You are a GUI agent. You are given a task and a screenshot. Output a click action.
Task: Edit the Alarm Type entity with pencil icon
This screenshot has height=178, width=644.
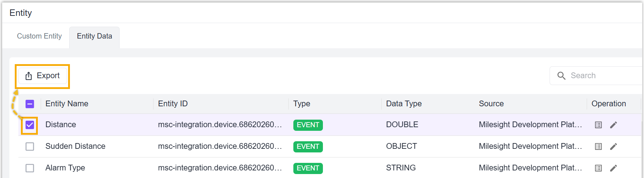tap(613, 168)
